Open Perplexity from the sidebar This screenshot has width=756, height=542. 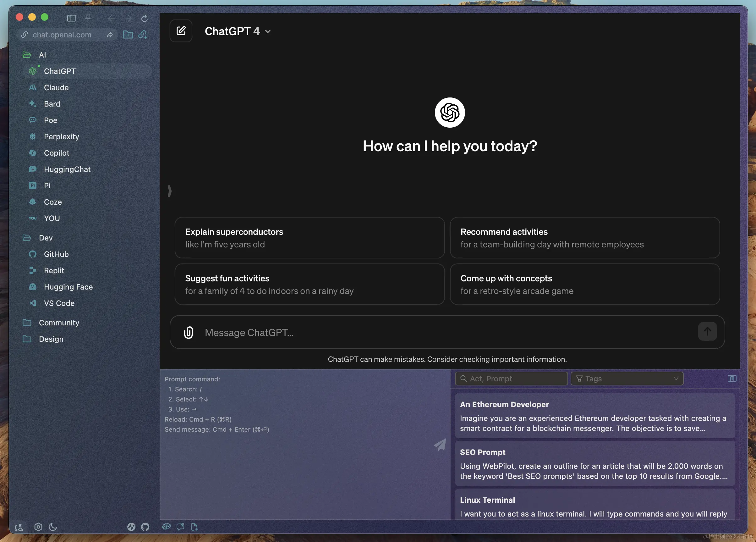tap(61, 136)
